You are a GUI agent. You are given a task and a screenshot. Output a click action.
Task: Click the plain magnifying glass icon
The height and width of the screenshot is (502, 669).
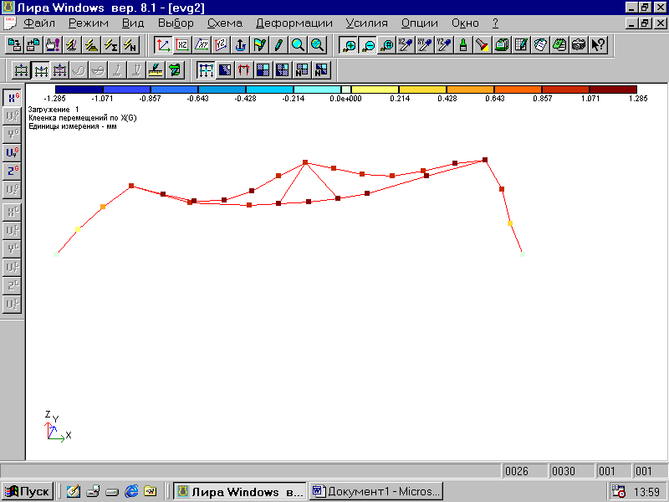pyautogui.click(x=298, y=45)
